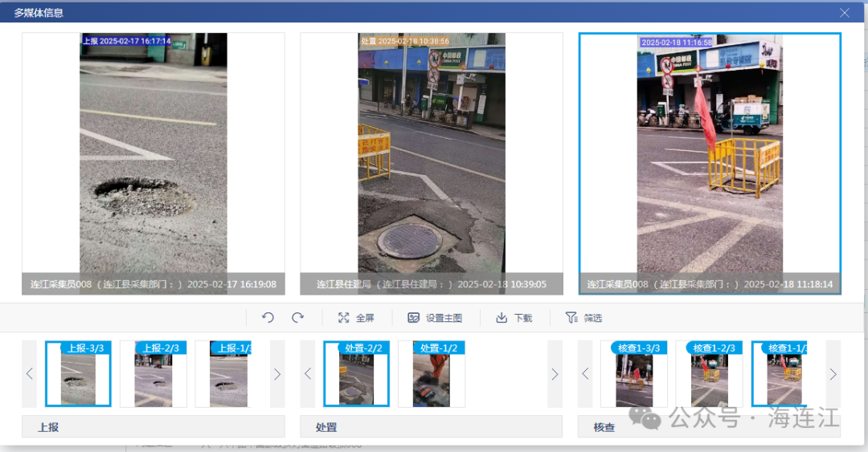Go to previous 处置 thumbnails with left arrow
The height and width of the screenshot is (452, 868).
tap(308, 374)
